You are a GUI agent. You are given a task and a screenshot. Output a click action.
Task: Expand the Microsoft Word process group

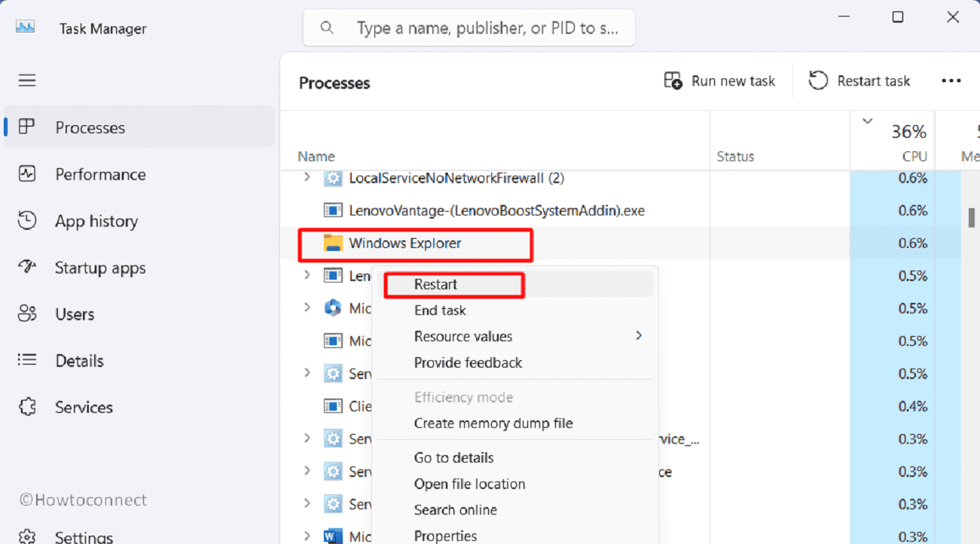307,536
